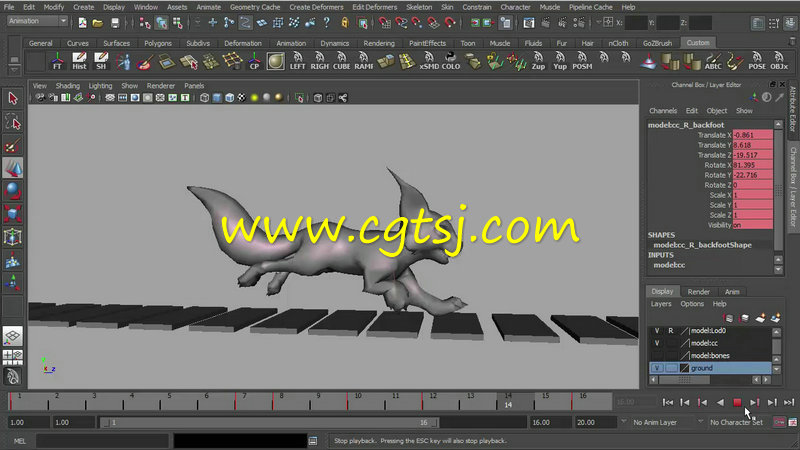800x450 pixels.
Task: Click the Rotate Y value field
Action: click(x=753, y=175)
